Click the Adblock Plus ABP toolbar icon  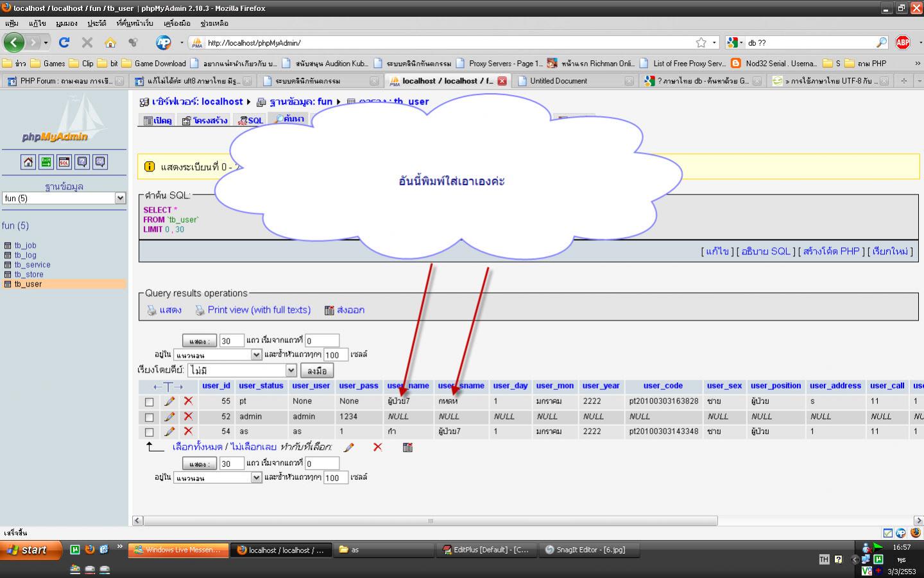[x=903, y=42]
